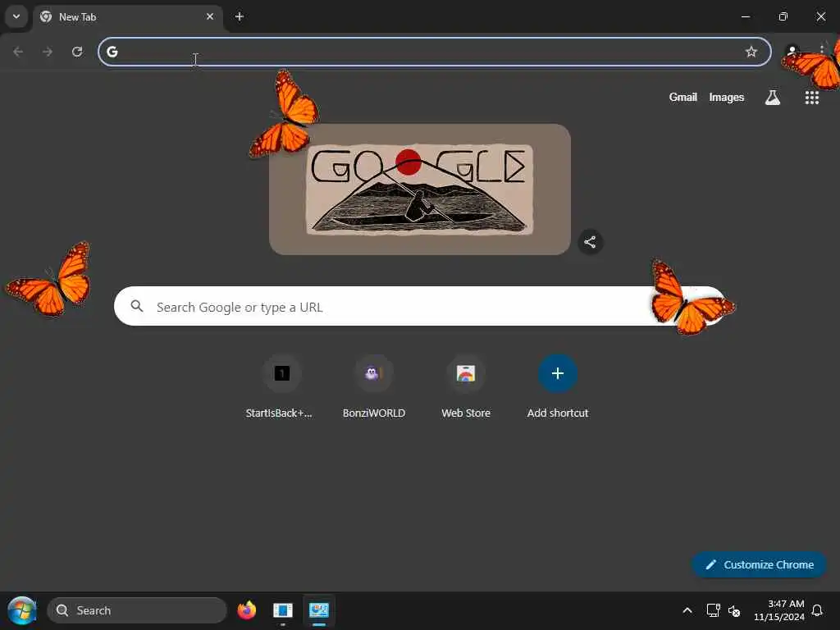This screenshot has height=630, width=840.
Task: Open the Google apps grid
Action: click(811, 97)
